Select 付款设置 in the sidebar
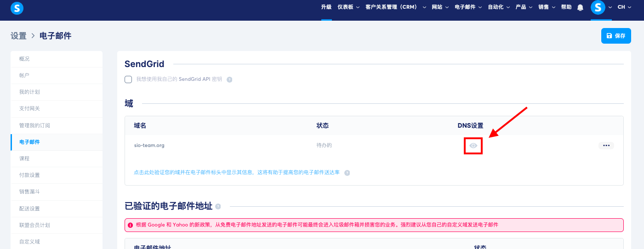The image size is (644, 249). [x=57, y=175]
